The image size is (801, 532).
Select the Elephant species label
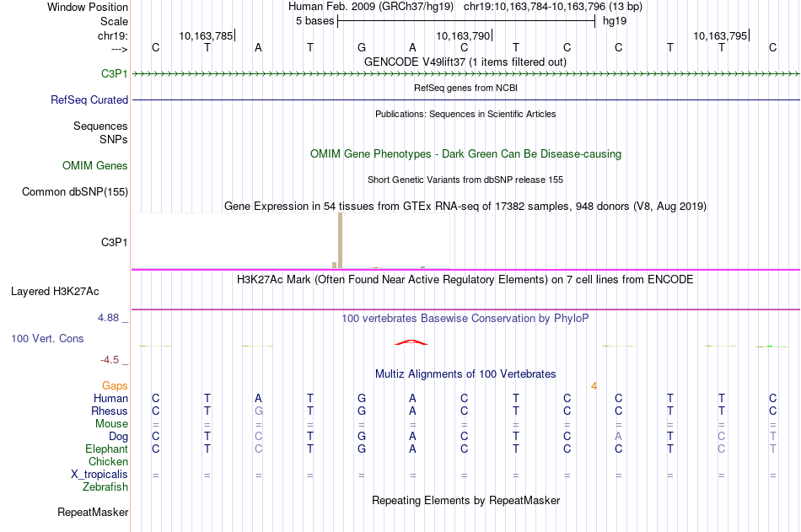point(107,449)
